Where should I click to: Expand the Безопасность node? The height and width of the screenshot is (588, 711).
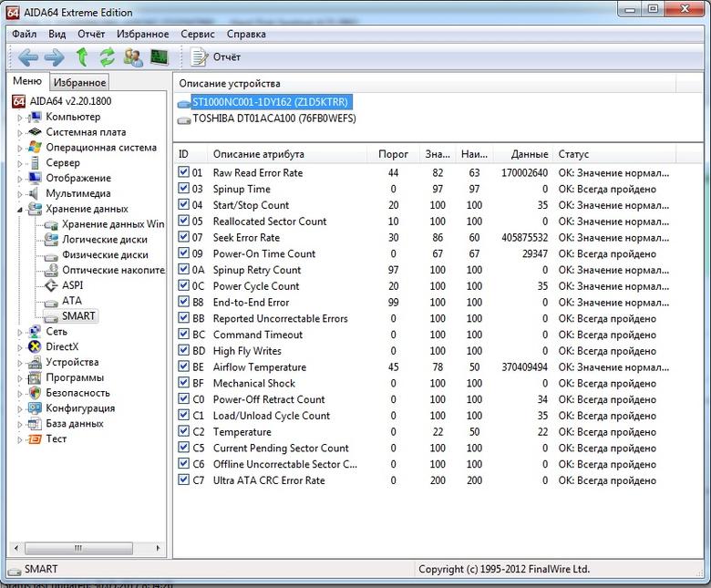20,394
